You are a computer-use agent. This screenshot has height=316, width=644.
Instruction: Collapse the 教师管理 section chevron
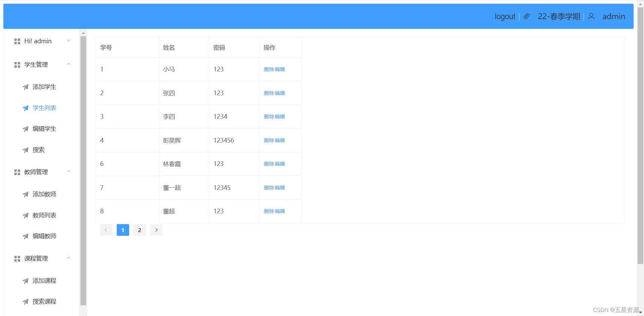click(x=69, y=171)
